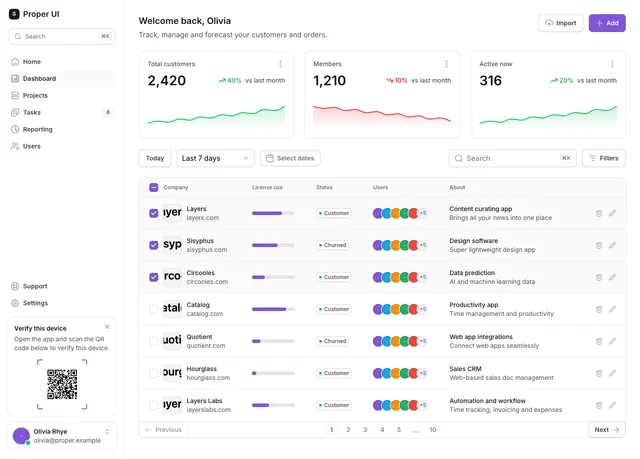Image resolution: width=640 pixels, height=459 pixels.
Task: Open Reporting in sidebar
Action: (x=62, y=129)
